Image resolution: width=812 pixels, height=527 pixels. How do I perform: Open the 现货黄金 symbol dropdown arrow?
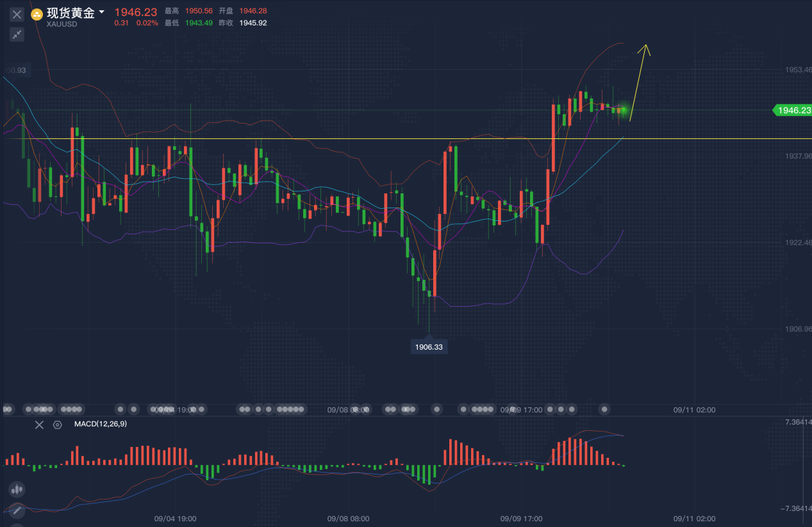pos(101,12)
